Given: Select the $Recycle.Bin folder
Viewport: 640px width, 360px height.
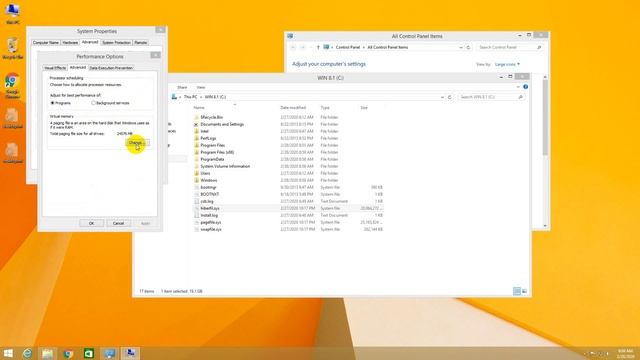Looking at the screenshot, I should pos(211,117).
